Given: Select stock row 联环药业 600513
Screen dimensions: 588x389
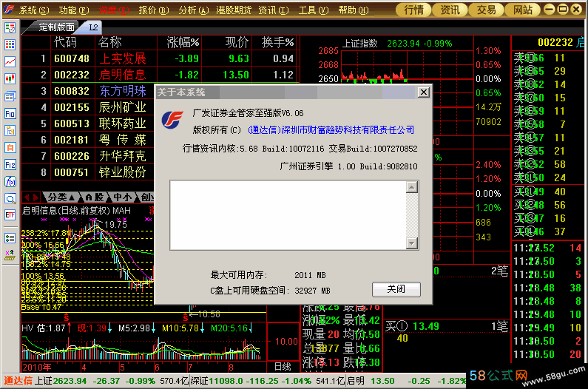Looking at the screenshot, I should (x=88, y=124).
